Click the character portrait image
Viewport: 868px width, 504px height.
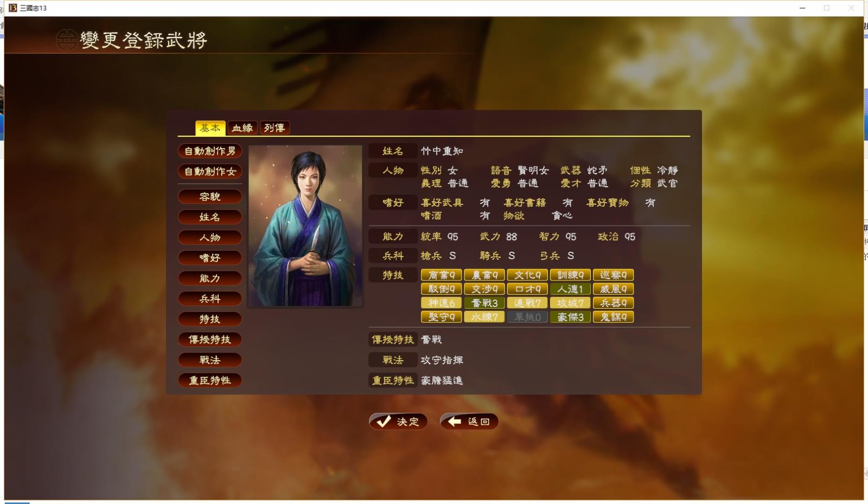pyautogui.click(x=305, y=226)
